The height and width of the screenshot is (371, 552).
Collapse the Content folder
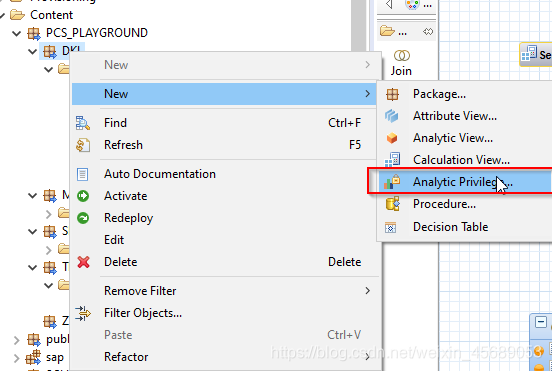click(x=2, y=15)
